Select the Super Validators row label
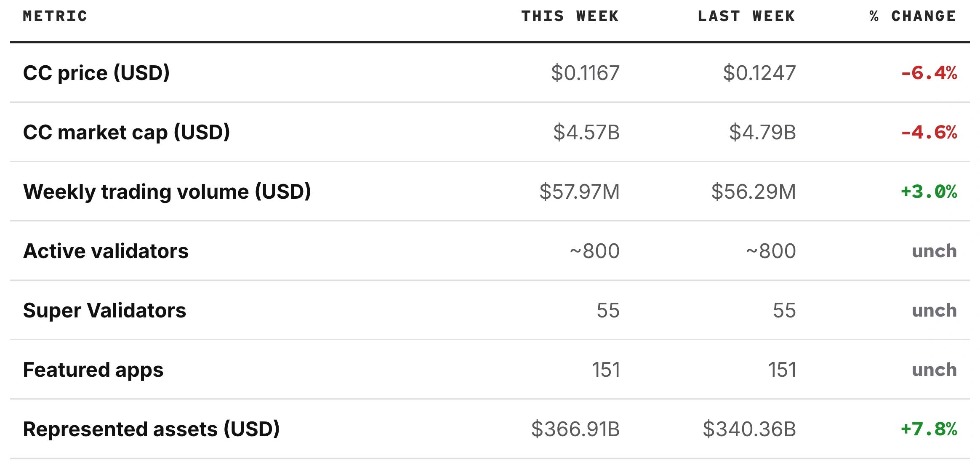Screen dimensions: 980x469 [104, 310]
